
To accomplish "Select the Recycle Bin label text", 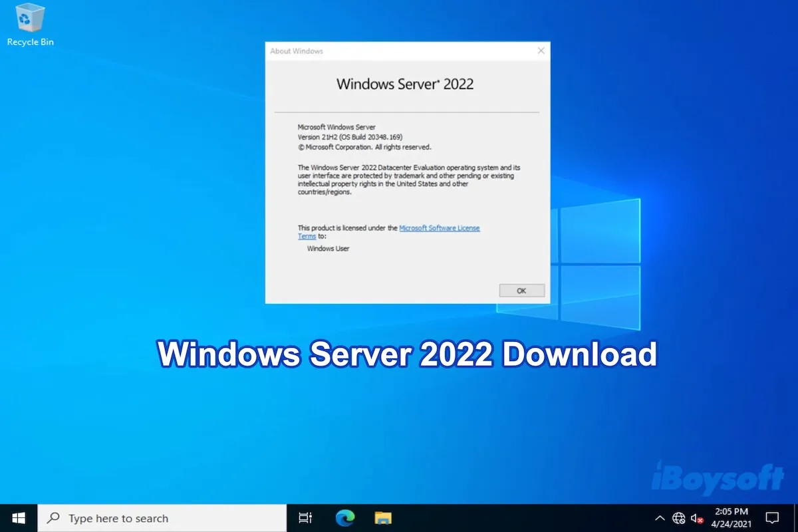I will [x=30, y=42].
